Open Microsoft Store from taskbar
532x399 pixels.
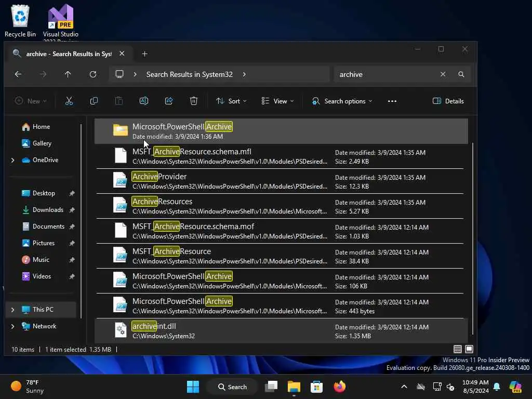click(316, 387)
